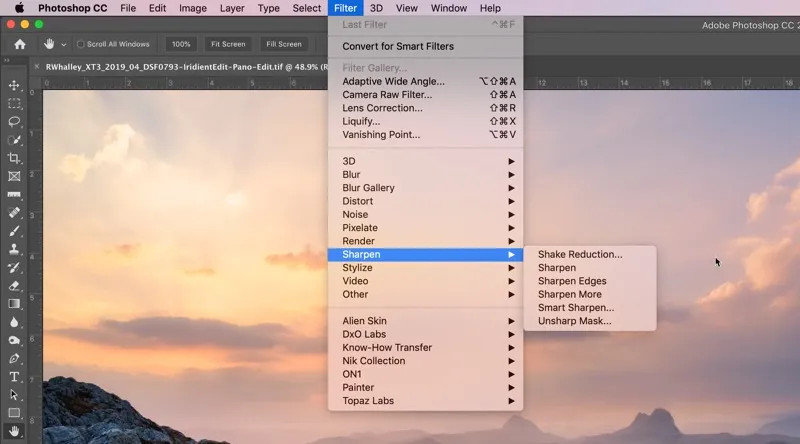The image size is (800, 444).
Task: Open the Hand tool preset dropdown arrow
Action: click(64, 44)
